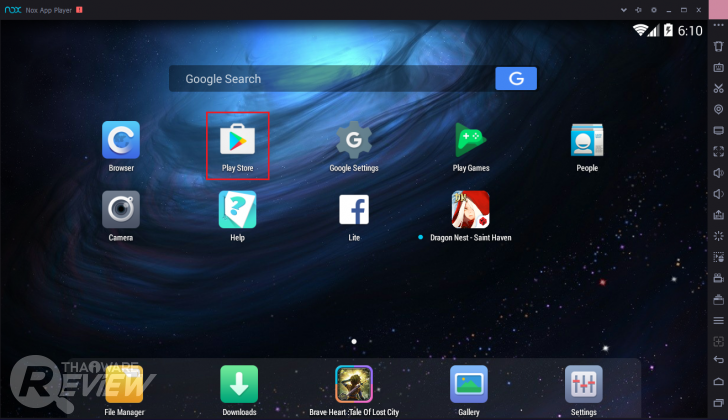Click the My Computer screen icon in sidebar

pyautogui.click(x=718, y=130)
